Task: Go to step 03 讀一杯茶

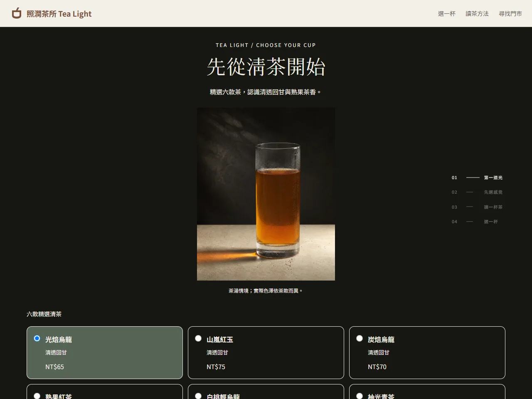Action: click(x=477, y=207)
